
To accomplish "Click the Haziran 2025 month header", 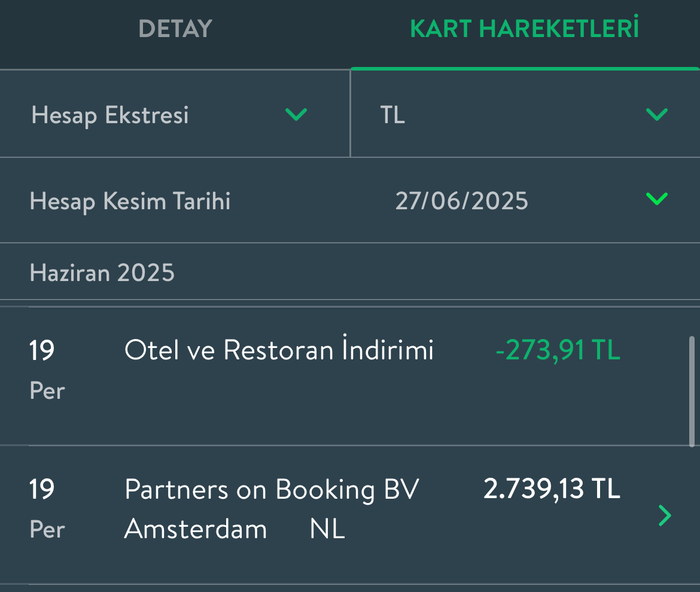I will pos(102,273).
